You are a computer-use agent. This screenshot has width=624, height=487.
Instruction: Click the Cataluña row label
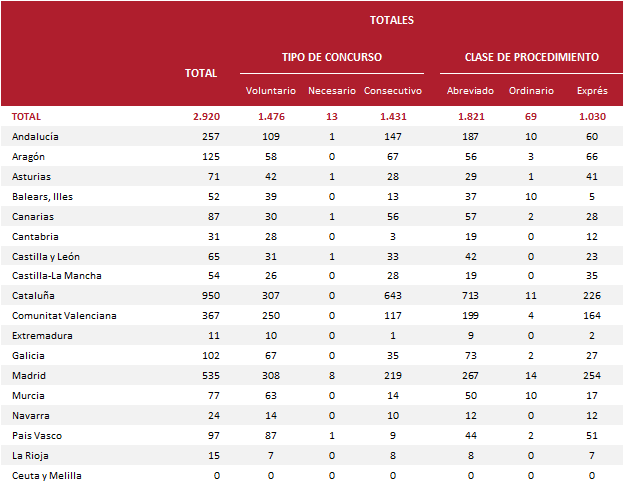(33, 296)
